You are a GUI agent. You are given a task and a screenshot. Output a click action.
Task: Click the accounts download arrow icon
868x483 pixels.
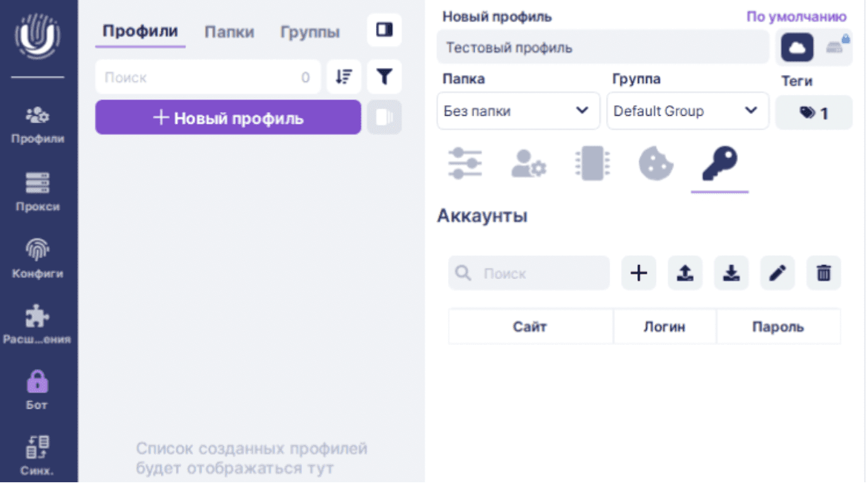pos(731,273)
